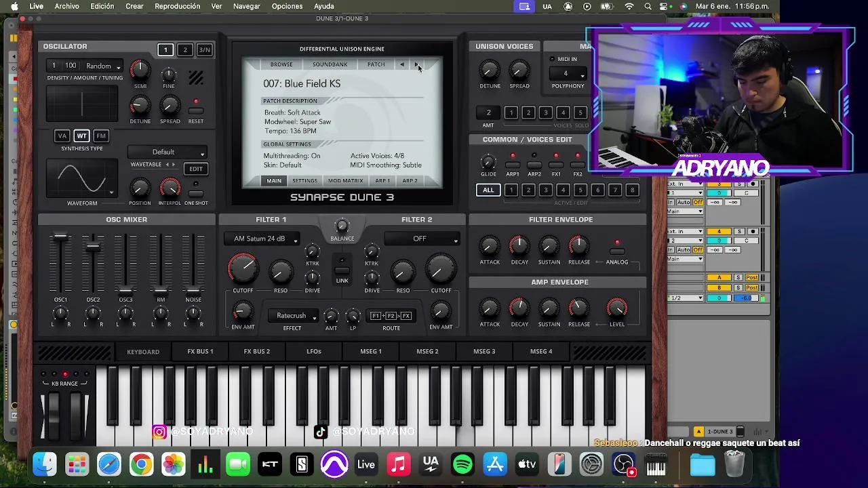The width and height of the screenshot is (868, 488).
Task: Click the sine waveform display
Action: tap(82, 179)
